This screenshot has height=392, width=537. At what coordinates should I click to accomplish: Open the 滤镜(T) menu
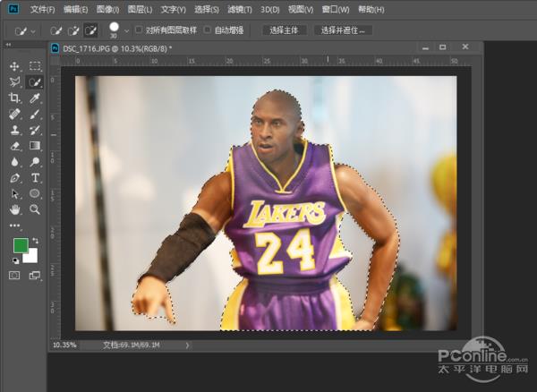(240, 10)
